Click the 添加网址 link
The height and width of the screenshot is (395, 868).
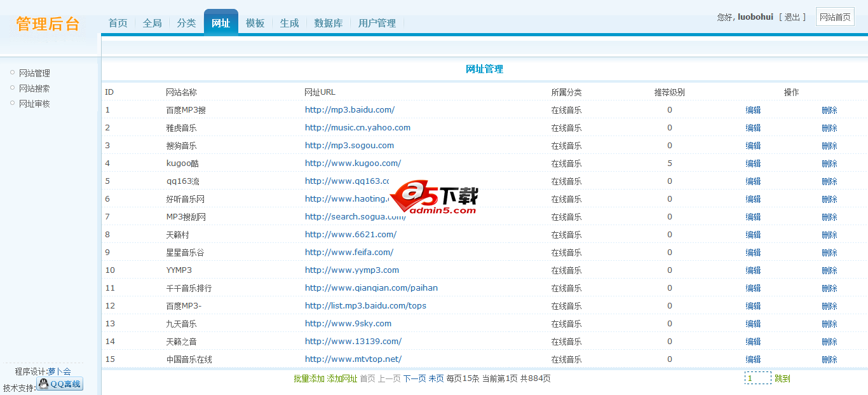tap(342, 378)
